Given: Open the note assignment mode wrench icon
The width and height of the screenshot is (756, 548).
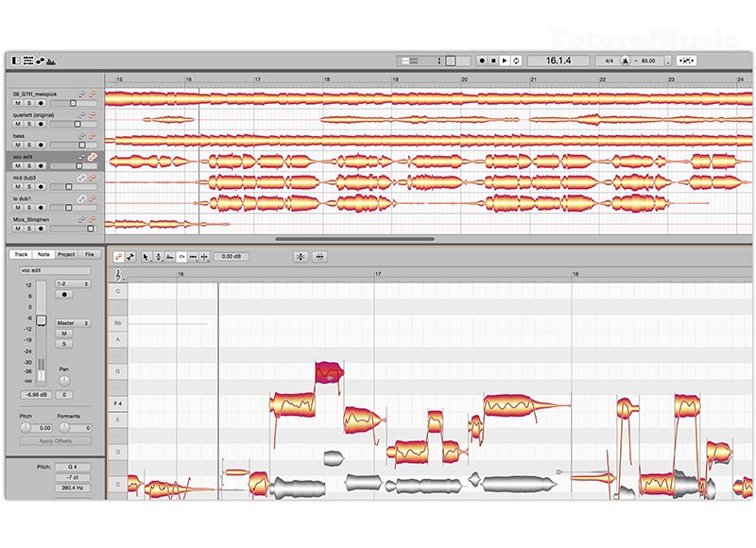Looking at the screenshot, I should (130, 257).
